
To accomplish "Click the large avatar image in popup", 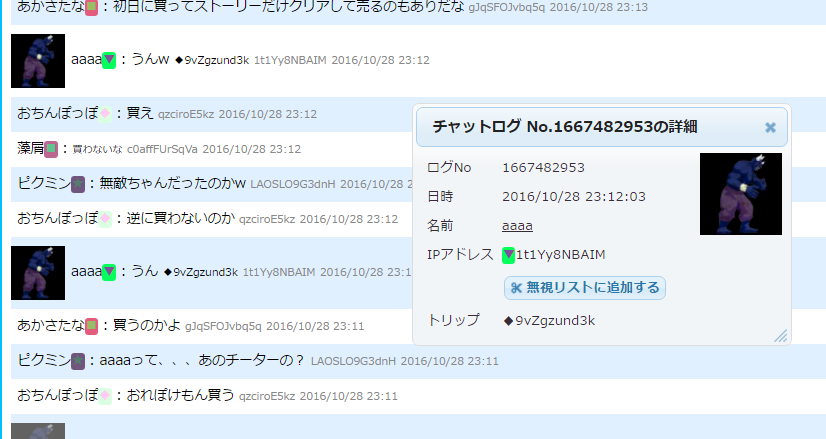I will [741, 194].
